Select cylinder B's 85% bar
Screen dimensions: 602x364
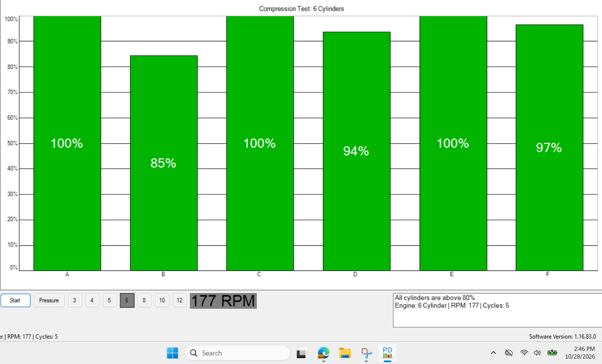tap(164, 163)
